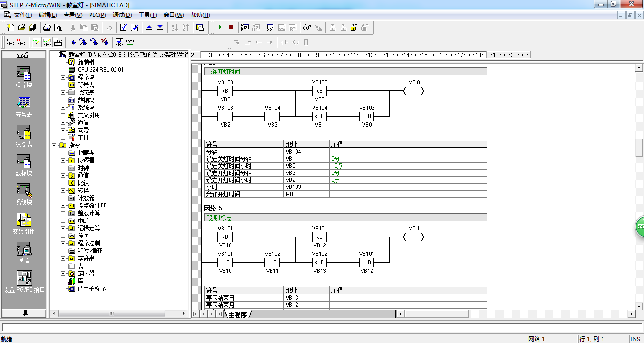The width and height of the screenshot is (644, 343).
Task: Click the Run (green play) toolbar icon
Action: click(220, 27)
